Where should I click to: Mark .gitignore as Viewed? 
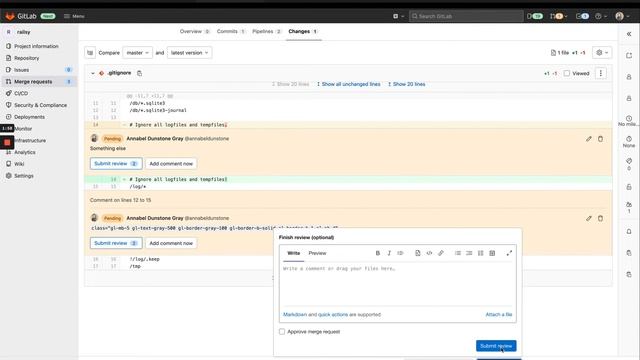567,73
